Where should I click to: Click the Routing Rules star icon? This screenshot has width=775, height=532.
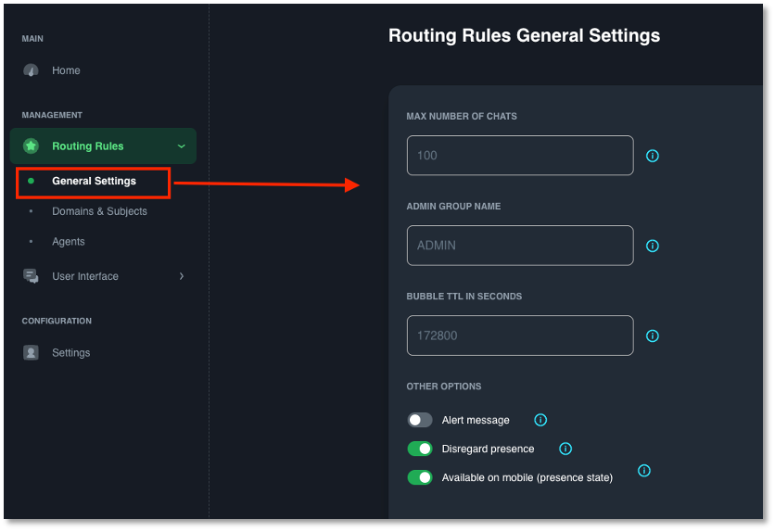coord(32,146)
